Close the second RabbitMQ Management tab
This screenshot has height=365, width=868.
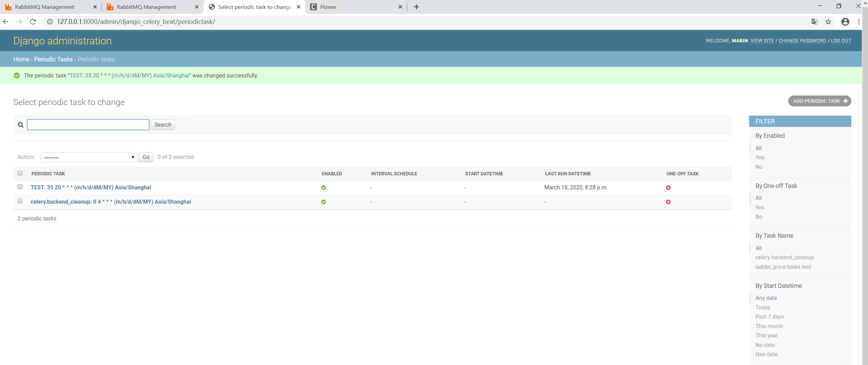[x=197, y=7]
